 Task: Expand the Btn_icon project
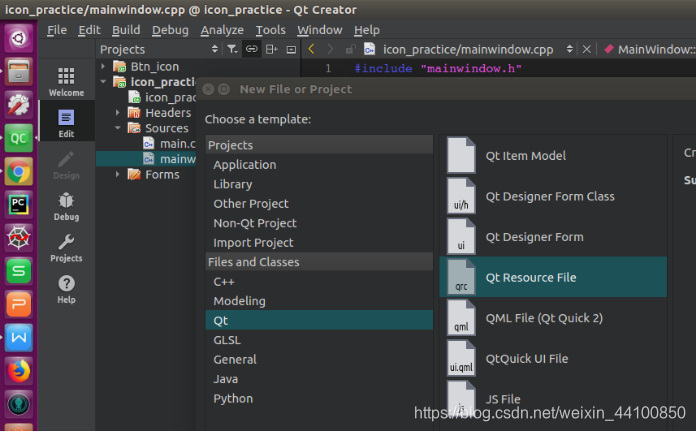[103, 66]
